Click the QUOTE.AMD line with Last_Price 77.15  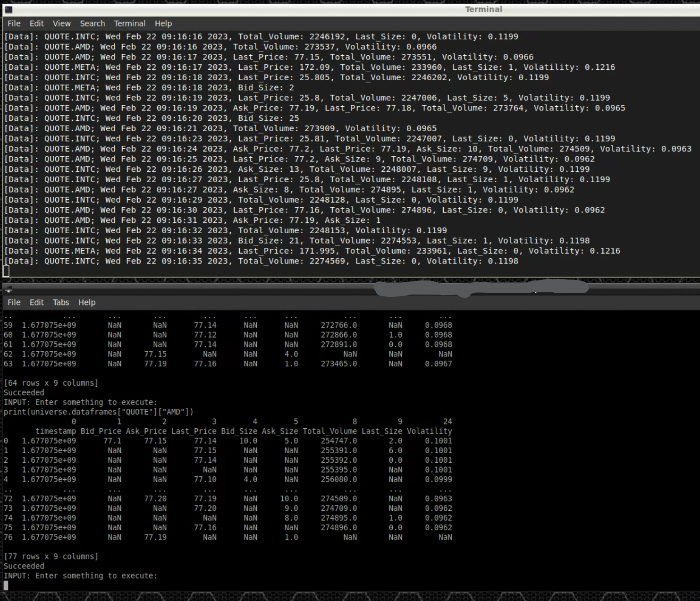tap(269, 57)
